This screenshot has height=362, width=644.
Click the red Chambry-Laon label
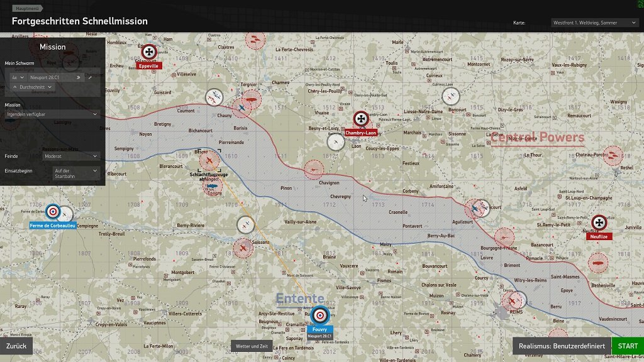(x=360, y=133)
